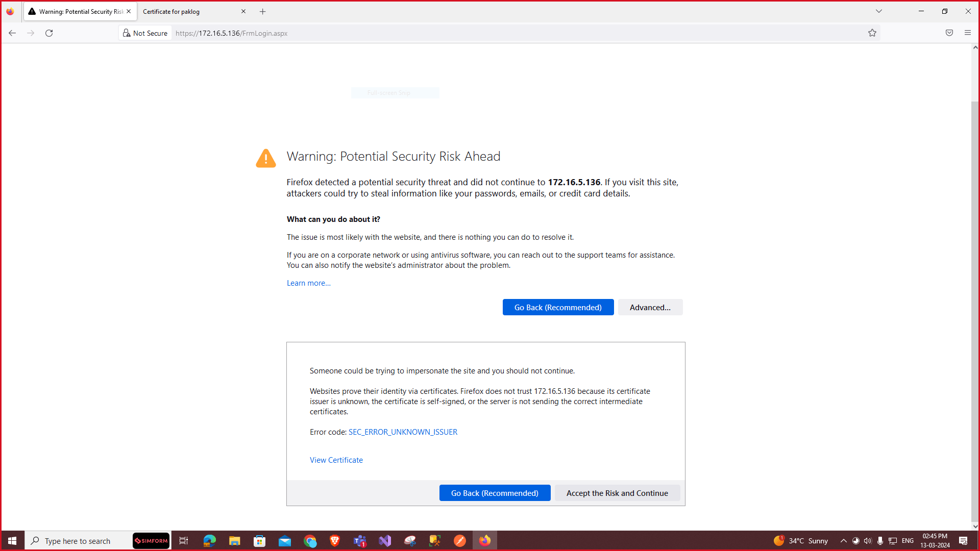This screenshot has width=980, height=551.
Task: Click Accept the Risk and Continue
Action: 617,493
